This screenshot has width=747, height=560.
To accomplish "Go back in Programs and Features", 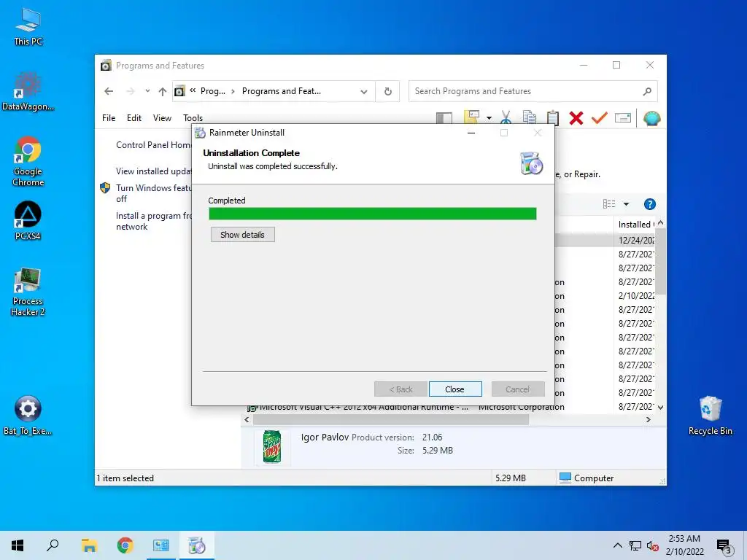I will (109, 91).
